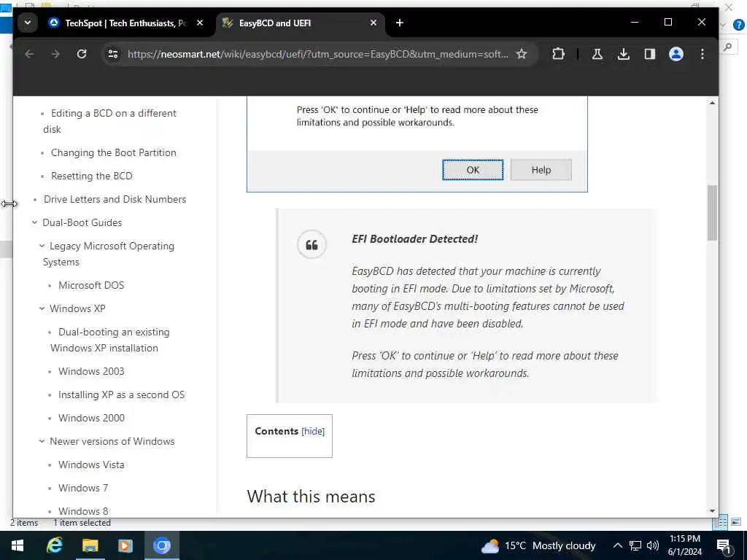This screenshot has height=560, width=747.
Task: Open Editing a BCD on a different disk
Action: coord(109,122)
